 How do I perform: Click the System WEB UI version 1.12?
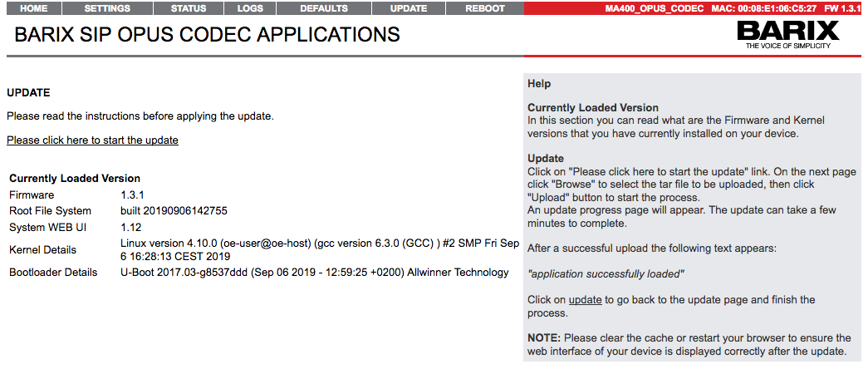(131, 227)
